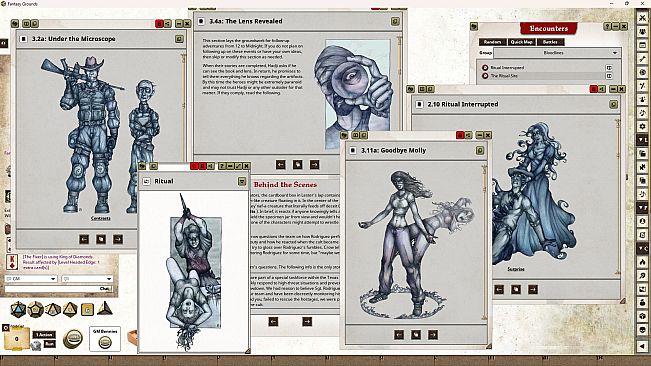Go to previous page in The Lens Revealed
Screen dimensions: 651x366
pos(281,165)
